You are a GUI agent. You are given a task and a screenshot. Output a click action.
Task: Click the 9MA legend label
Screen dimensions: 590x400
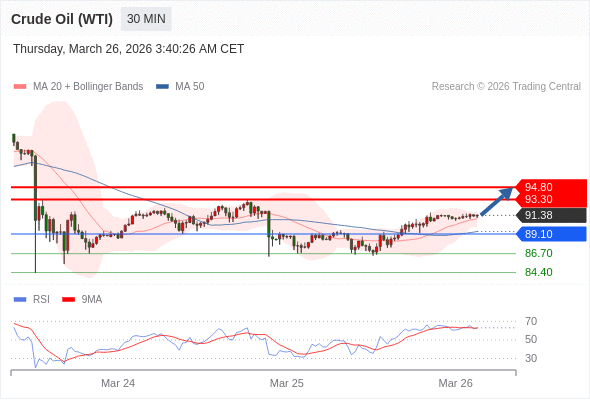(92, 300)
